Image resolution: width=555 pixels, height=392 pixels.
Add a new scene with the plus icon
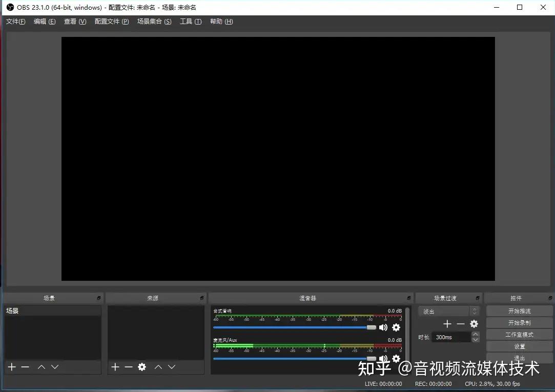point(11,367)
